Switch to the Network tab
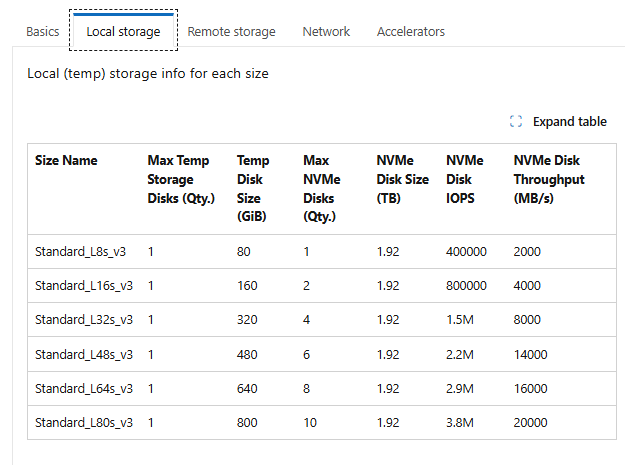The image size is (625, 465). click(326, 31)
